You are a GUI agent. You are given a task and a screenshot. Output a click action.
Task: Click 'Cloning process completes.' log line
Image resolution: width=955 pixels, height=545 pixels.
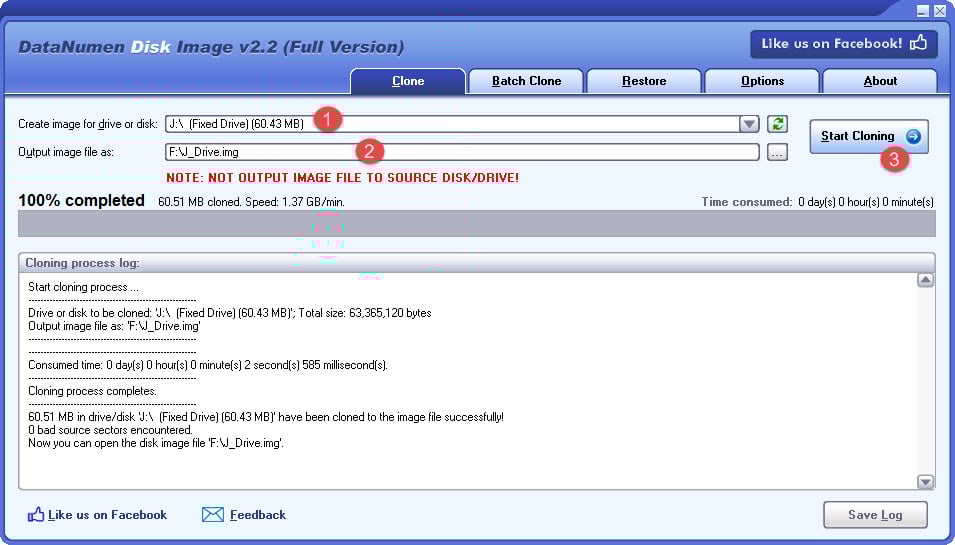tap(93, 391)
